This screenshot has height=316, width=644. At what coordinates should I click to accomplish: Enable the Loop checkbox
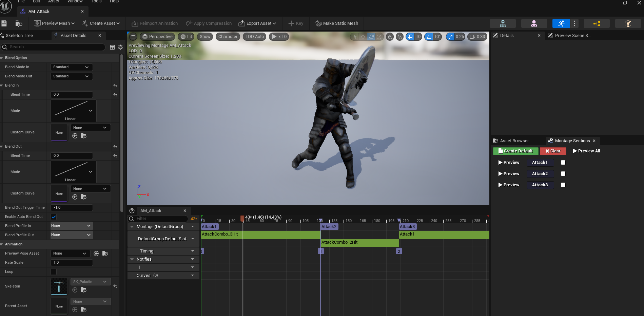54,272
